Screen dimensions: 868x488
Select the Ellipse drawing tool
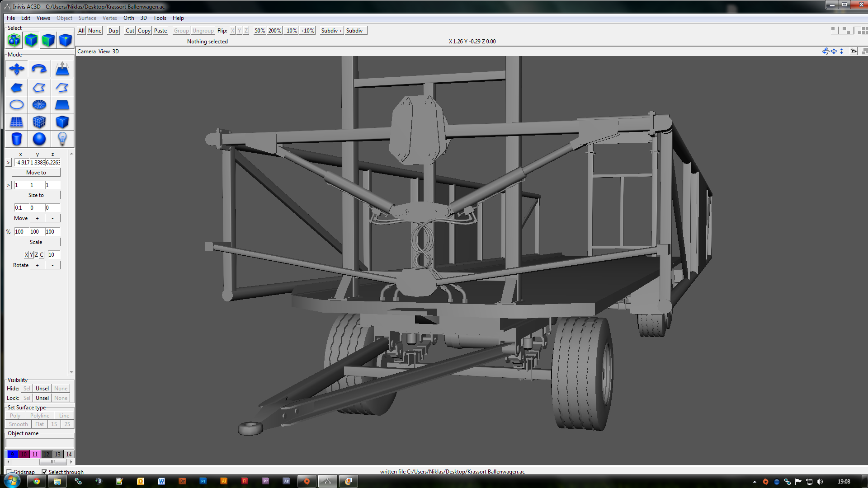click(17, 105)
